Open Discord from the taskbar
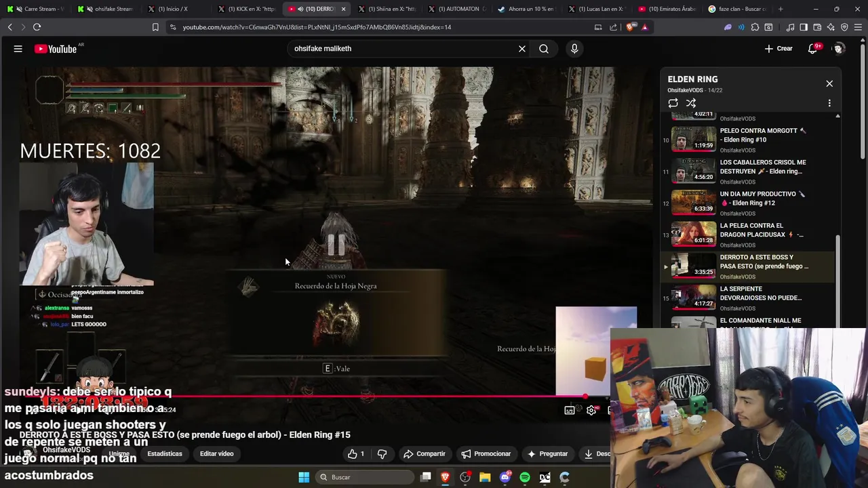 [505, 477]
